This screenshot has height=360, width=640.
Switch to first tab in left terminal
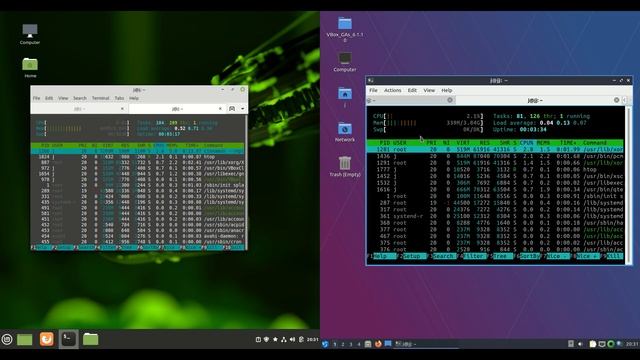(79, 109)
